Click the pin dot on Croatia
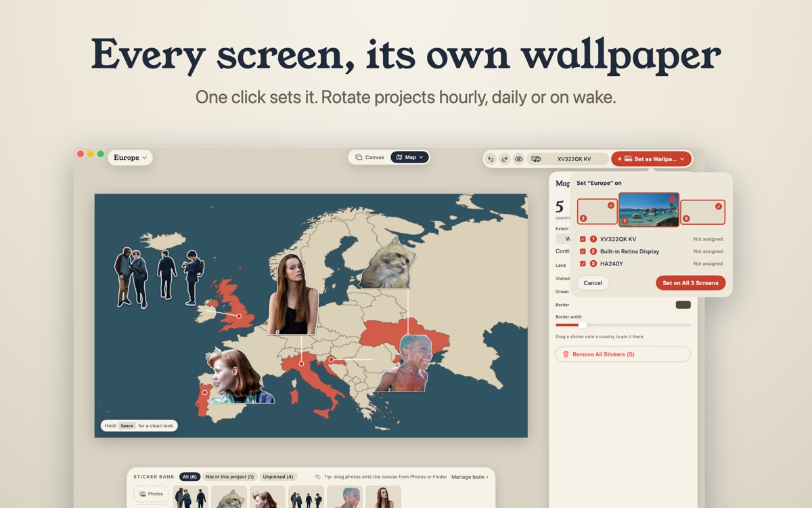This screenshot has height=508, width=812. [x=331, y=360]
